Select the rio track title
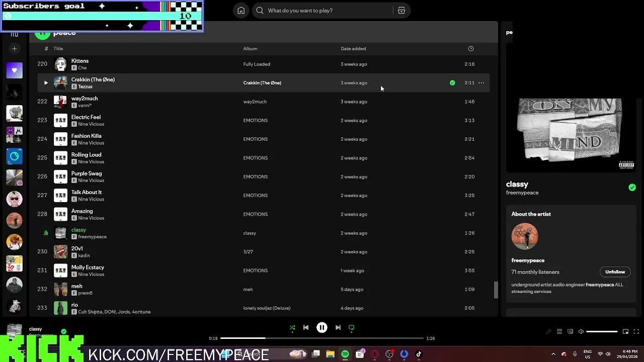 [74, 305]
